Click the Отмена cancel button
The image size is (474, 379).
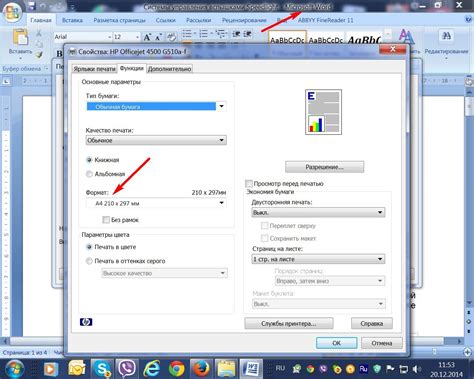click(x=382, y=343)
